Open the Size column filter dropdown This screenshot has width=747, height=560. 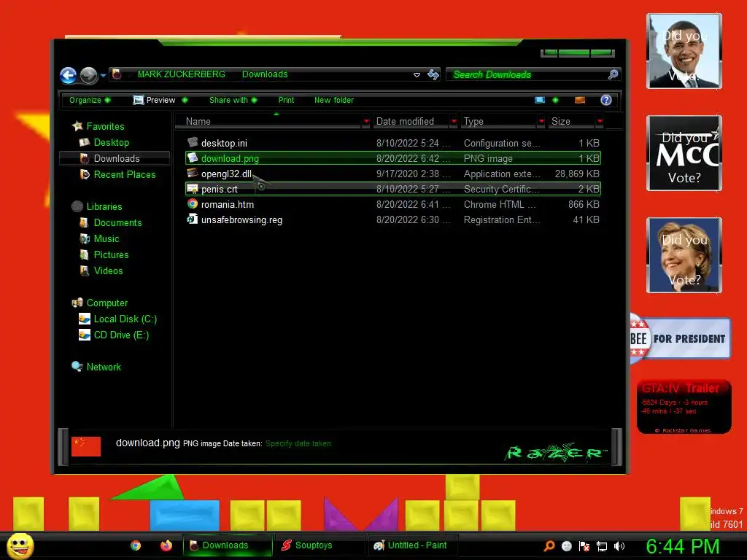click(600, 122)
